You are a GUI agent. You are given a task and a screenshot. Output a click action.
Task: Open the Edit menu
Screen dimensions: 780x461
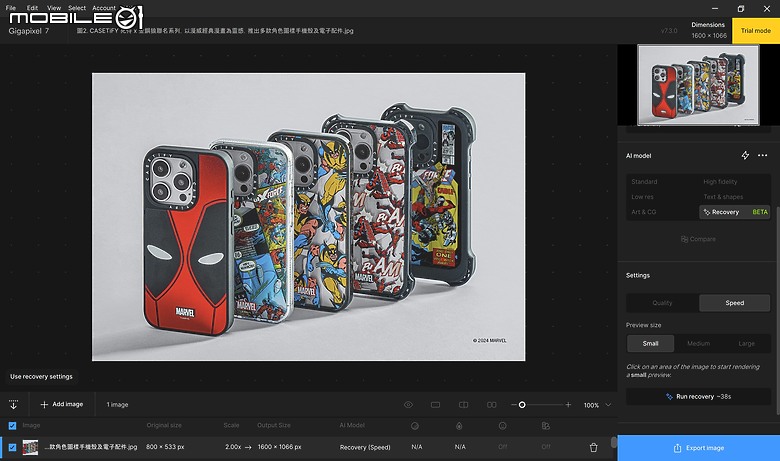click(32, 7)
